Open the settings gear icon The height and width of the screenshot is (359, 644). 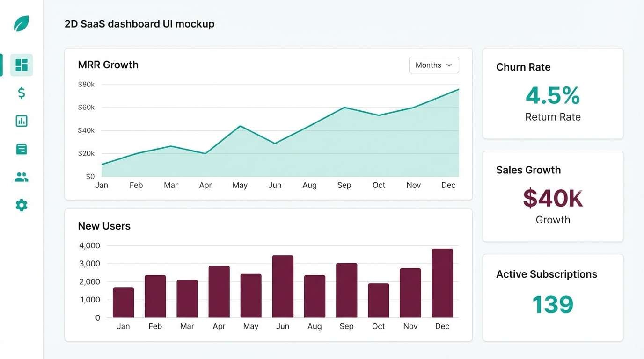point(21,205)
